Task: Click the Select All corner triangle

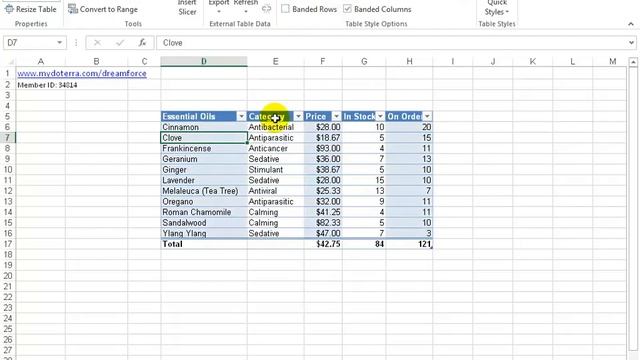Action: tap(11, 62)
